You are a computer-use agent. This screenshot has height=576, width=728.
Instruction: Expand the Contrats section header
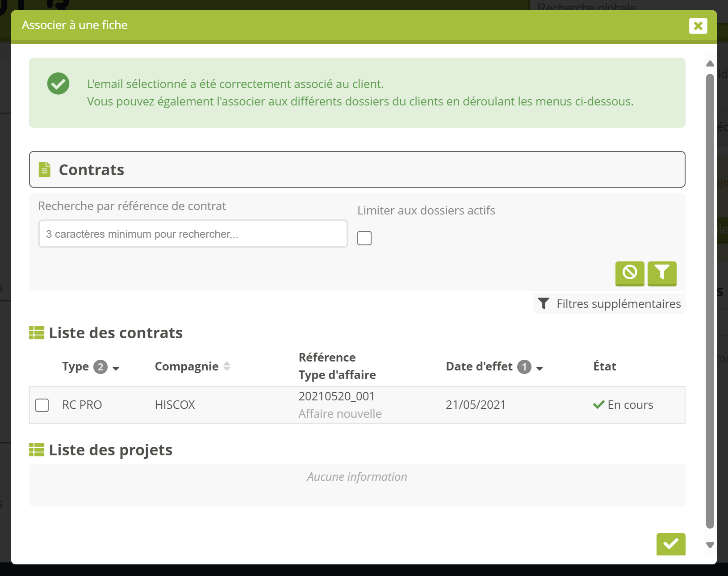357,170
